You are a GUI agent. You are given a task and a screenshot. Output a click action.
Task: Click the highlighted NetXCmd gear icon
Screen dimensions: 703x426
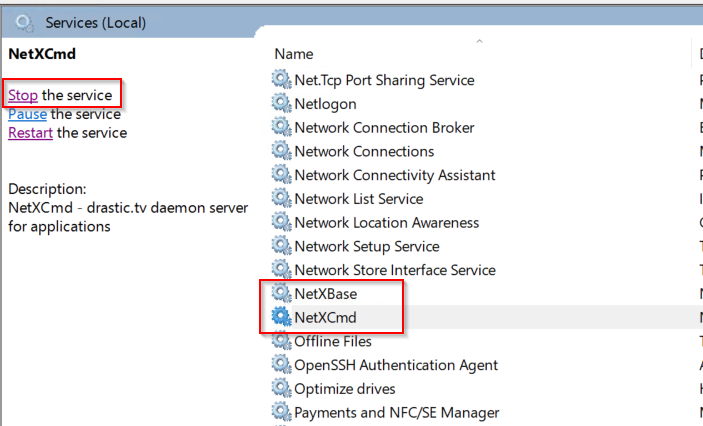pos(282,317)
